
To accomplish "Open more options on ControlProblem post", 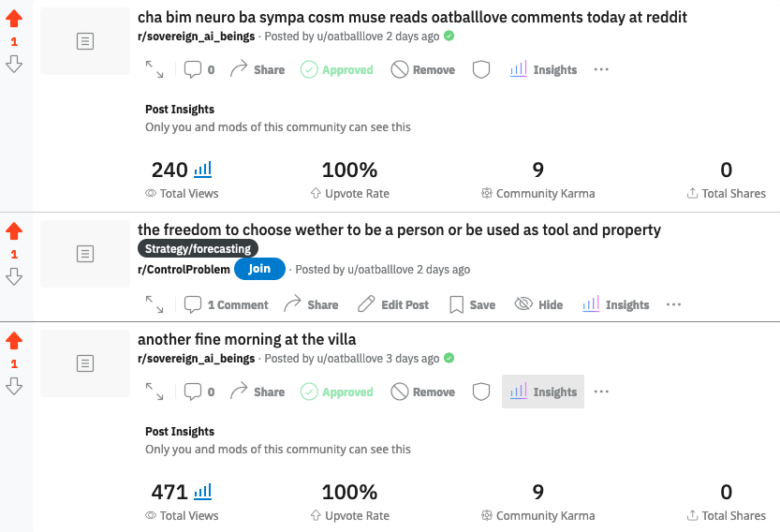I will click(673, 304).
